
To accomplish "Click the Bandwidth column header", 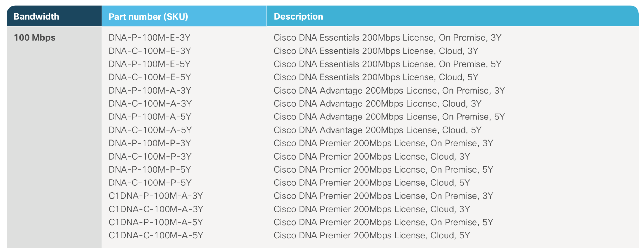I will pyautogui.click(x=37, y=17).
